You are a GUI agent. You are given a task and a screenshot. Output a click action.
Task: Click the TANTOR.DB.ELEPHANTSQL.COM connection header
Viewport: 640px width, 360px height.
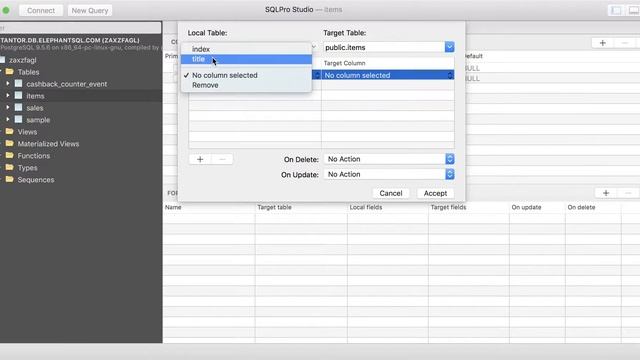(x=70, y=40)
